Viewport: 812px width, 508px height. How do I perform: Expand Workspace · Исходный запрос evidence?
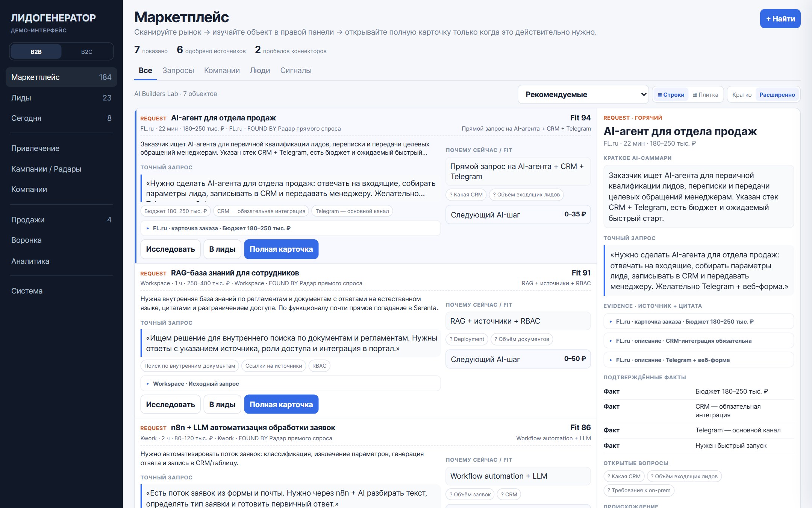coord(290,384)
